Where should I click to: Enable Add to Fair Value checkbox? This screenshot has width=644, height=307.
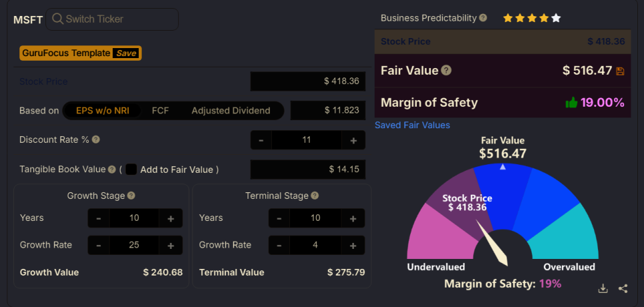131,170
